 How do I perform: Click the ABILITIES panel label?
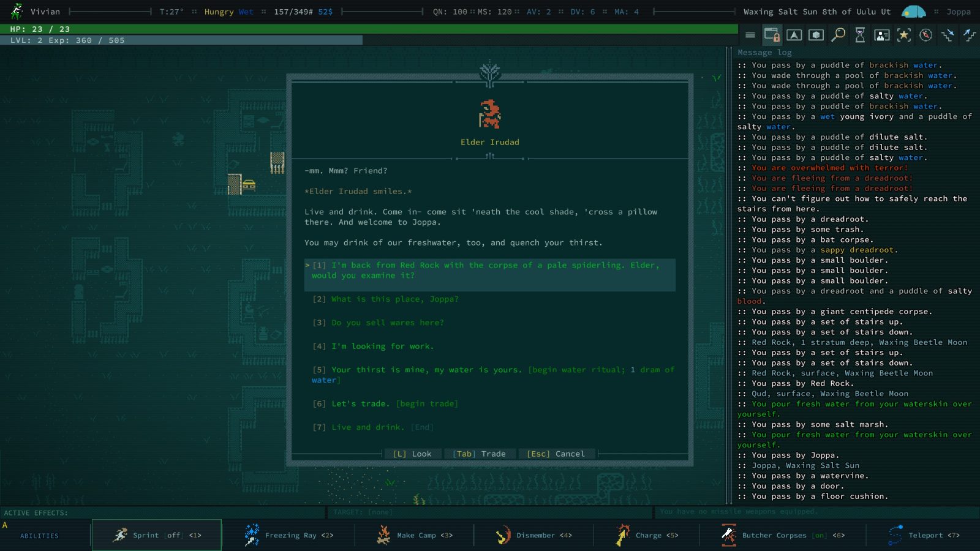point(39,536)
